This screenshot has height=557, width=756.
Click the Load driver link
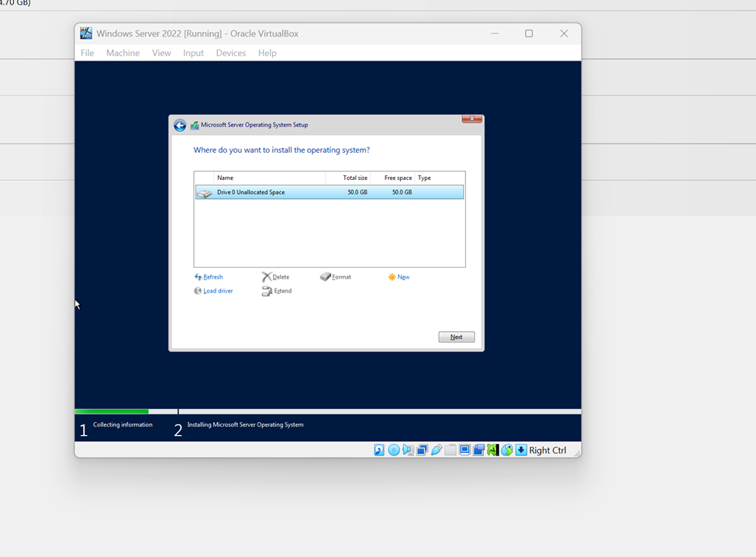213,291
